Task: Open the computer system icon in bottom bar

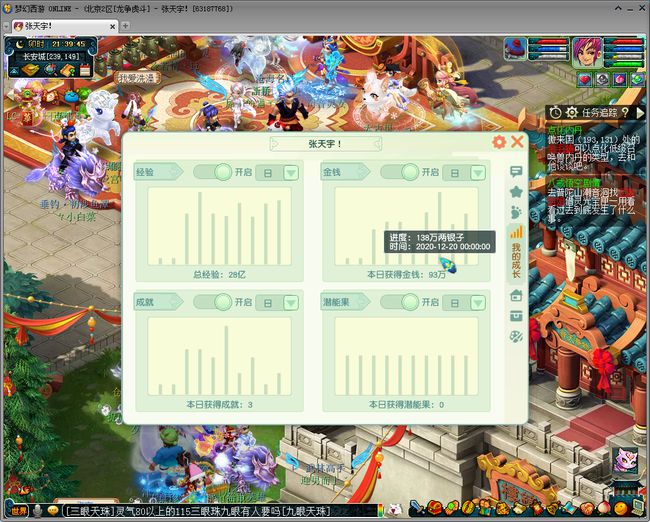Action: pos(638,507)
